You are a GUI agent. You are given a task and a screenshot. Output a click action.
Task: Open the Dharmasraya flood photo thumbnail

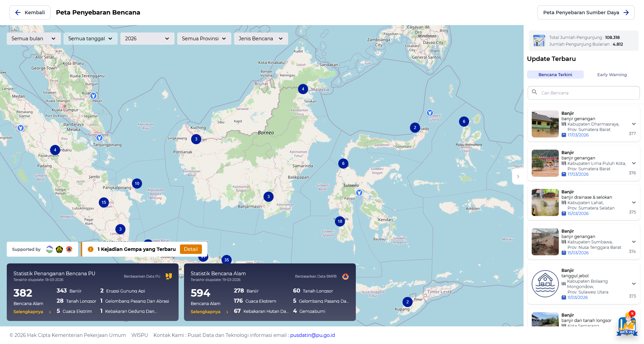pyautogui.click(x=545, y=124)
